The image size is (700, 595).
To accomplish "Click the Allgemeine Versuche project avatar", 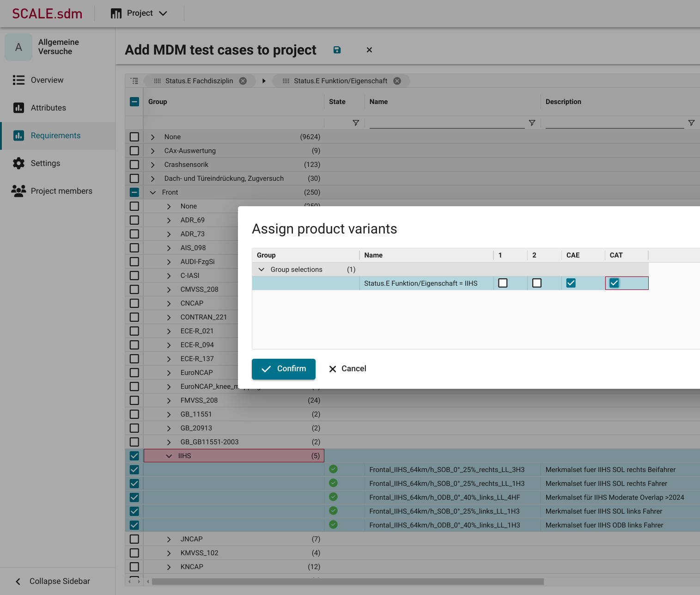I will coord(18,47).
